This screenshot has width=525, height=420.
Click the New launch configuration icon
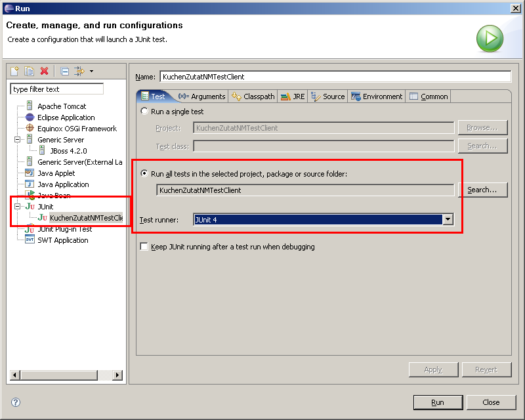pyautogui.click(x=14, y=71)
